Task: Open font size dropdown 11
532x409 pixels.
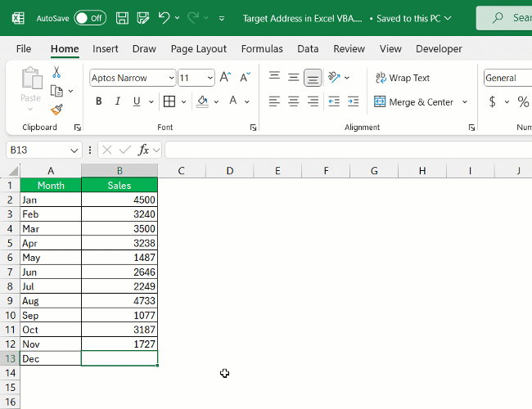Action: [210, 78]
